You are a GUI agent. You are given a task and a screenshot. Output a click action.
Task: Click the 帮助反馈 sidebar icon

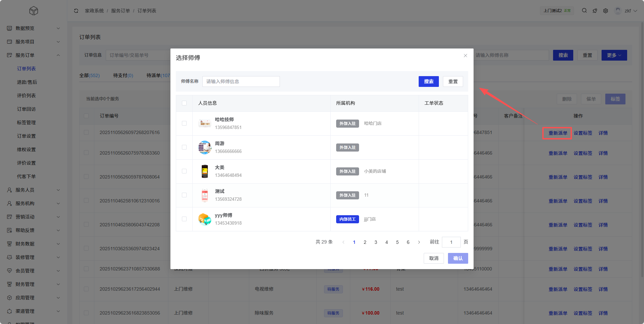point(9,230)
